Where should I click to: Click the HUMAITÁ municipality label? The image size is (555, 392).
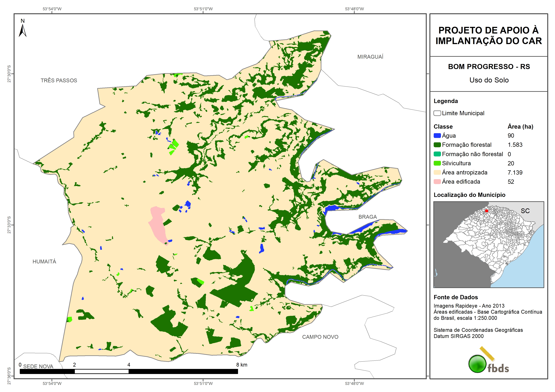[44, 262]
